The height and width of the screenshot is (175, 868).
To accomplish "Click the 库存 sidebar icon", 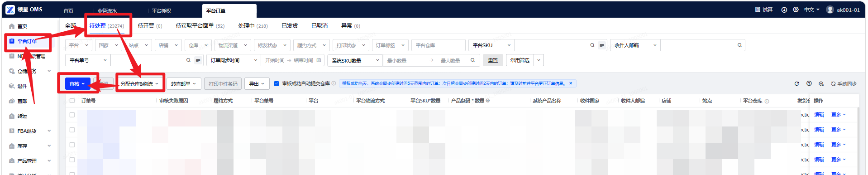I will pyautogui.click(x=12, y=146).
